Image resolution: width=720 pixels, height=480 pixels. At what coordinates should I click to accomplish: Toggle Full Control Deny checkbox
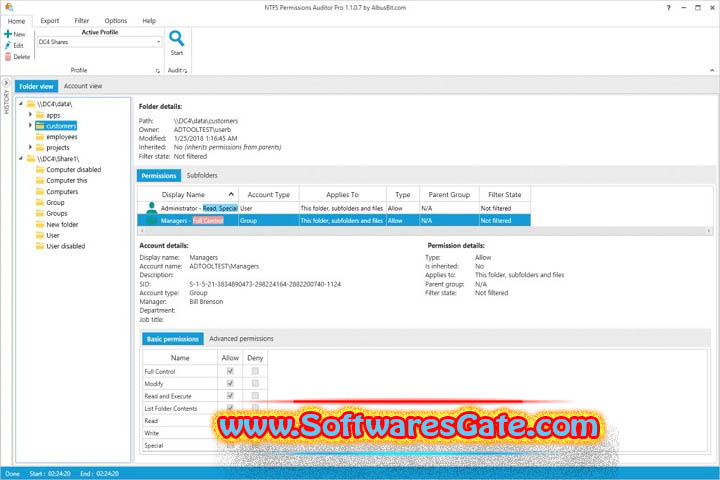(x=255, y=371)
